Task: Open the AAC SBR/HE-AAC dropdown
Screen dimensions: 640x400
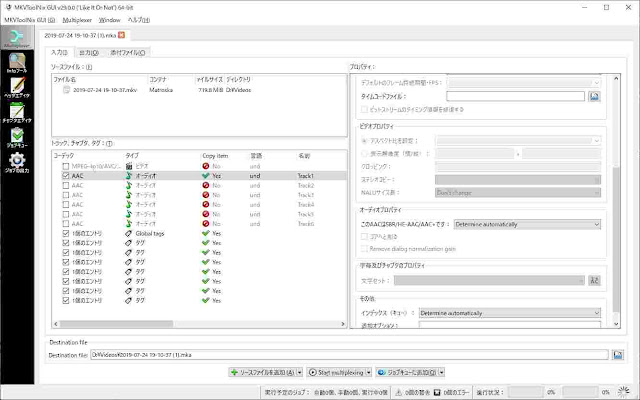Action: tap(527, 224)
